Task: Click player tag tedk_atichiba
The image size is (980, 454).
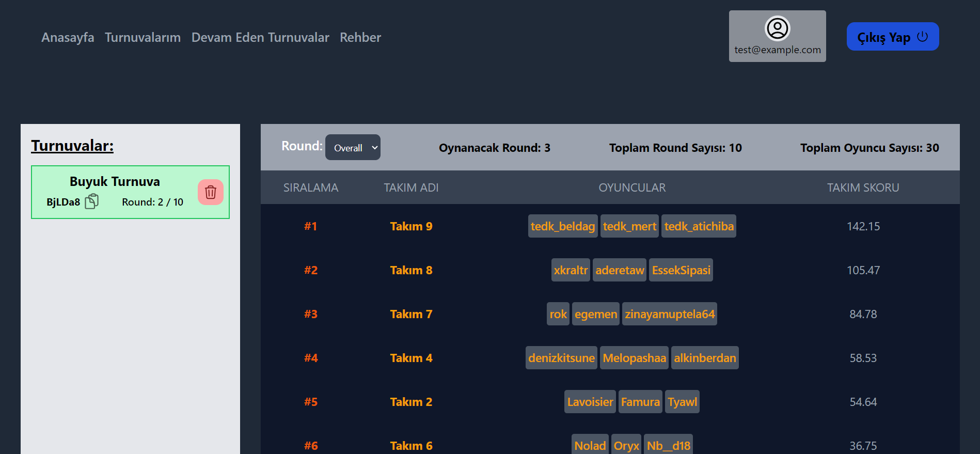Action: pyautogui.click(x=699, y=226)
